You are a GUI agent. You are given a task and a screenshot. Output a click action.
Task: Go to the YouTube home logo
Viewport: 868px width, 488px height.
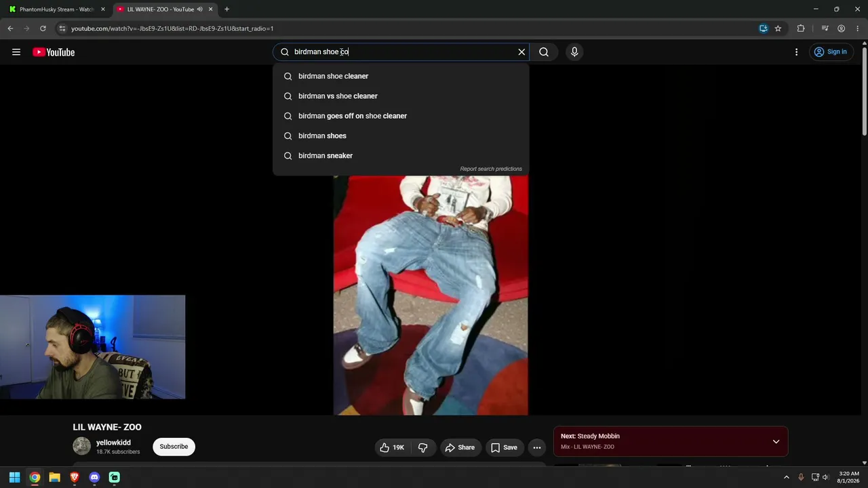pos(54,52)
